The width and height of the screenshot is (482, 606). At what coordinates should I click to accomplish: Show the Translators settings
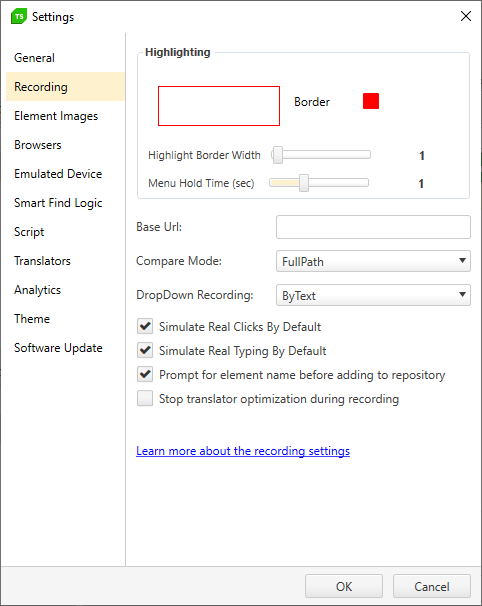(x=65, y=260)
